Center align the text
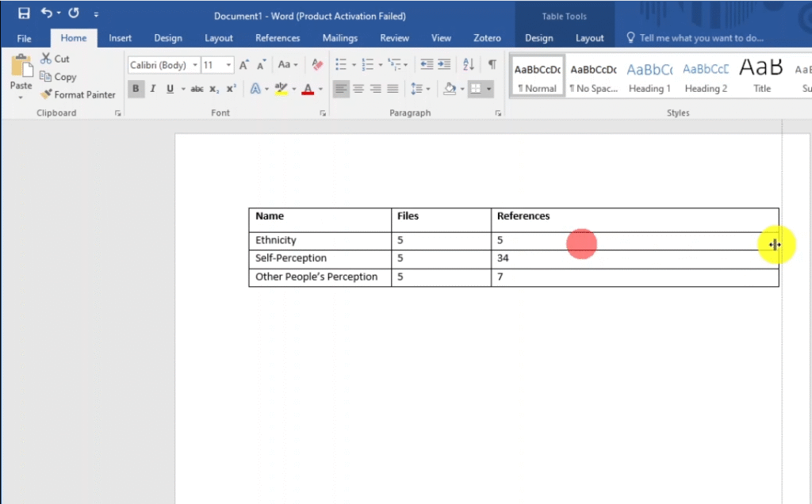Screen dimensions: 812x504 (x=358, y=89)
